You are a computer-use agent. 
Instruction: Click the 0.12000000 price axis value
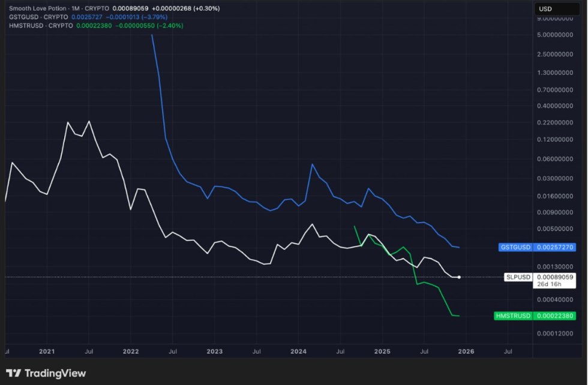coord(555,140)
